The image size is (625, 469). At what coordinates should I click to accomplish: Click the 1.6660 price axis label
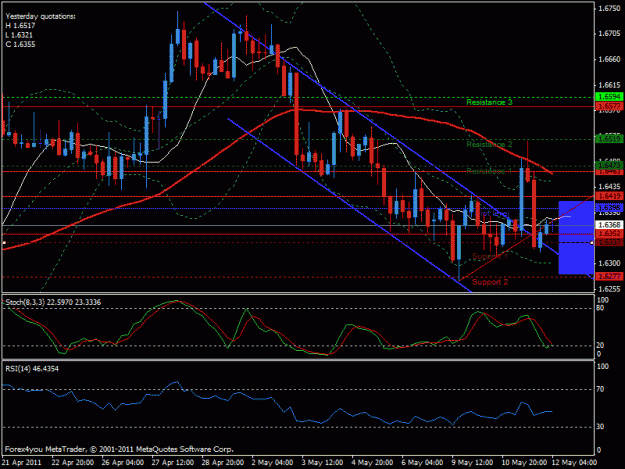[609, 59]
